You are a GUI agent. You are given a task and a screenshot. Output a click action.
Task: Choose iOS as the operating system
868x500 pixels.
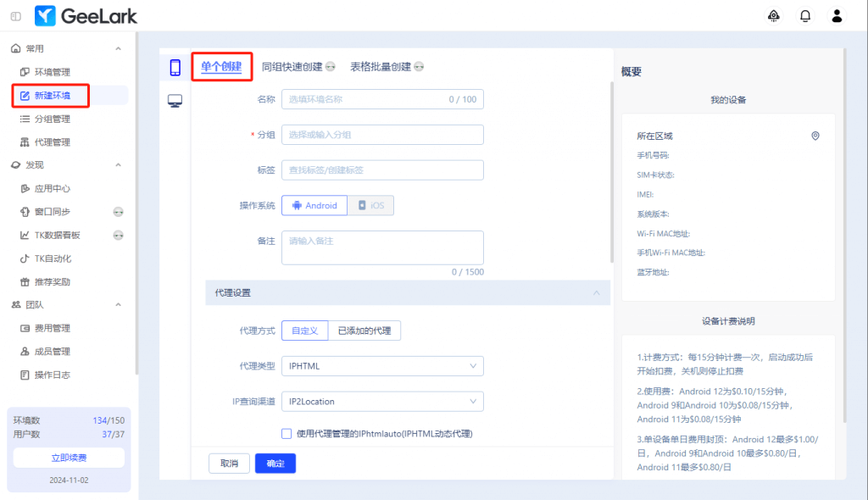[x=370, y=205]
